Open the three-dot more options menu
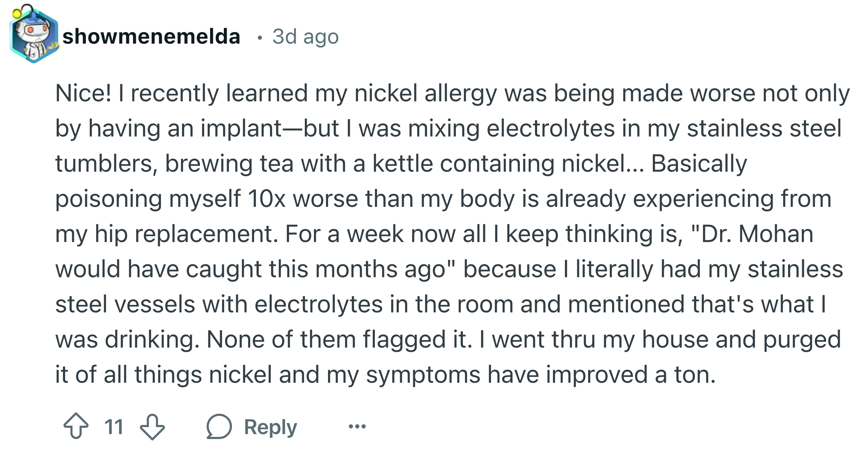This screenshot has height=451, width=868. pyautogui.click(x=357, y=427)
